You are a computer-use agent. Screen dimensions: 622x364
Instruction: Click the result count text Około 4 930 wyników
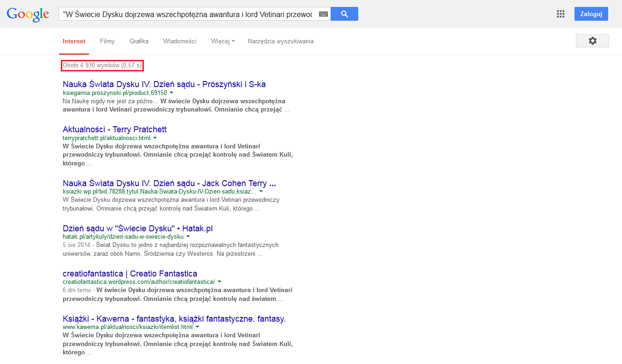click(x=91, y=65)
